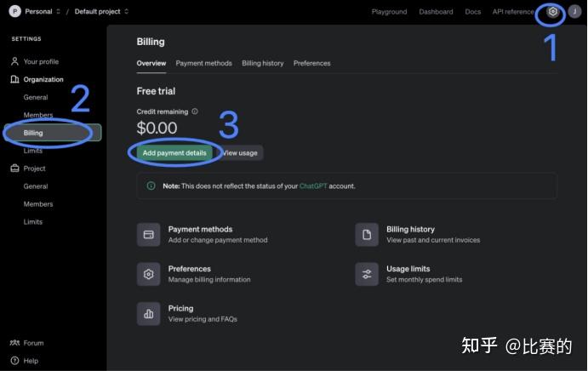Open Docs from top navigation
This screenshot has width=588, height=371.
(x=472, y=12)
